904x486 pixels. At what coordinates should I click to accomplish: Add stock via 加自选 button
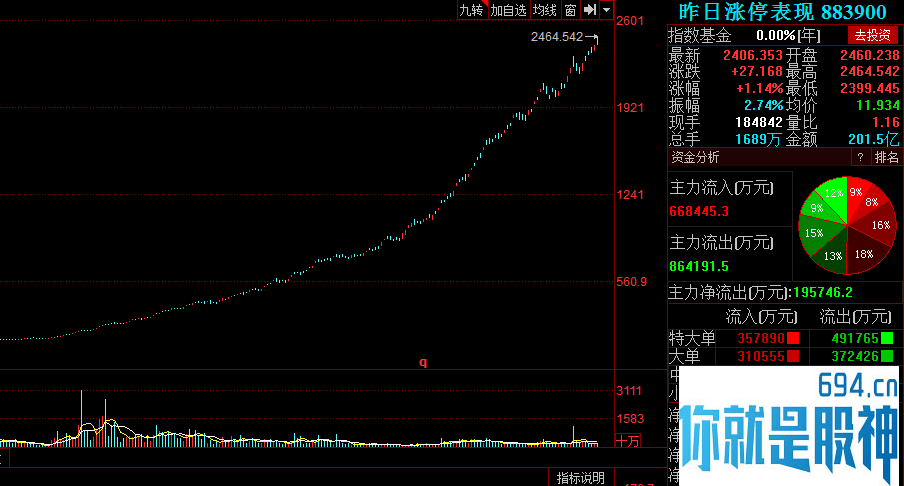coord(508,10)
